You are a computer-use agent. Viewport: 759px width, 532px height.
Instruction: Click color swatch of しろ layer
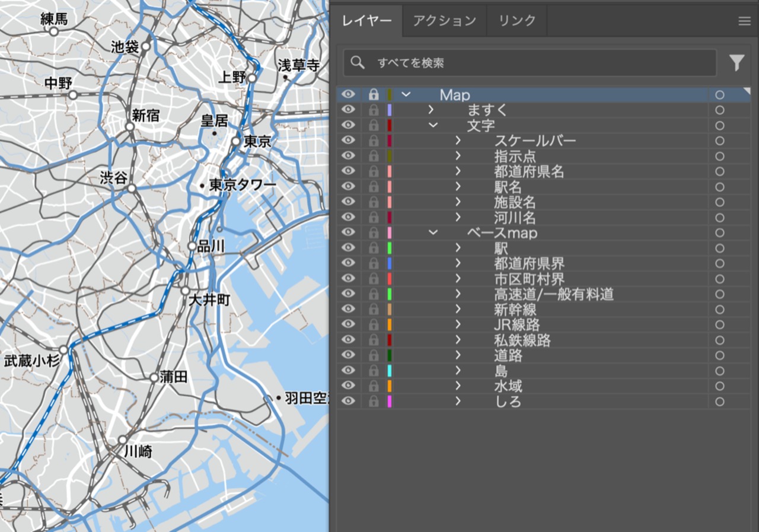click(390, 402)
